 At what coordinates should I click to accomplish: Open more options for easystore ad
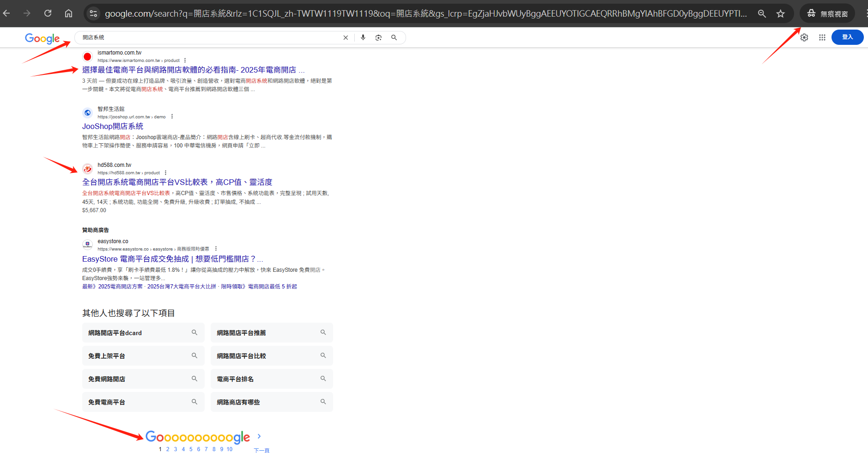click(x=216, y=249)
